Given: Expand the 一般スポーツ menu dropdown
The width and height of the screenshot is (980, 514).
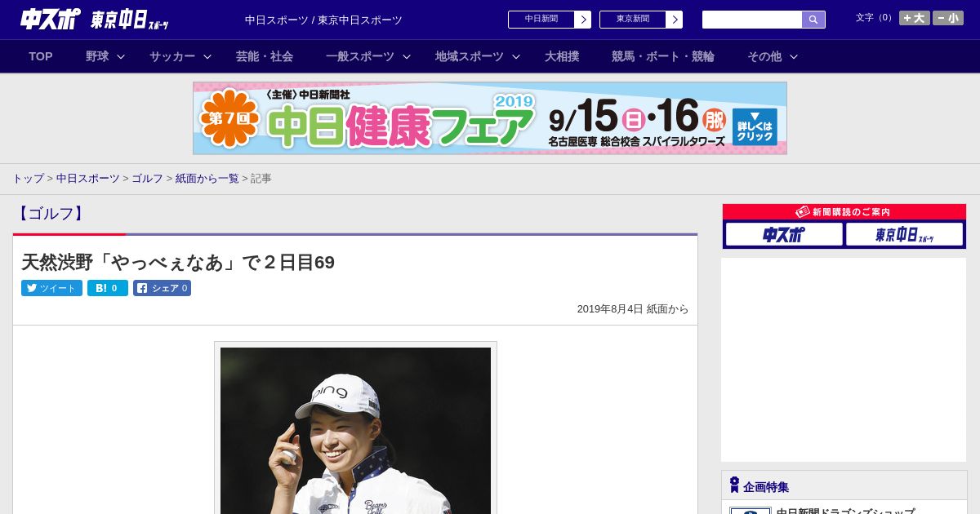Looking at the screenshot, I should point(368,56).
